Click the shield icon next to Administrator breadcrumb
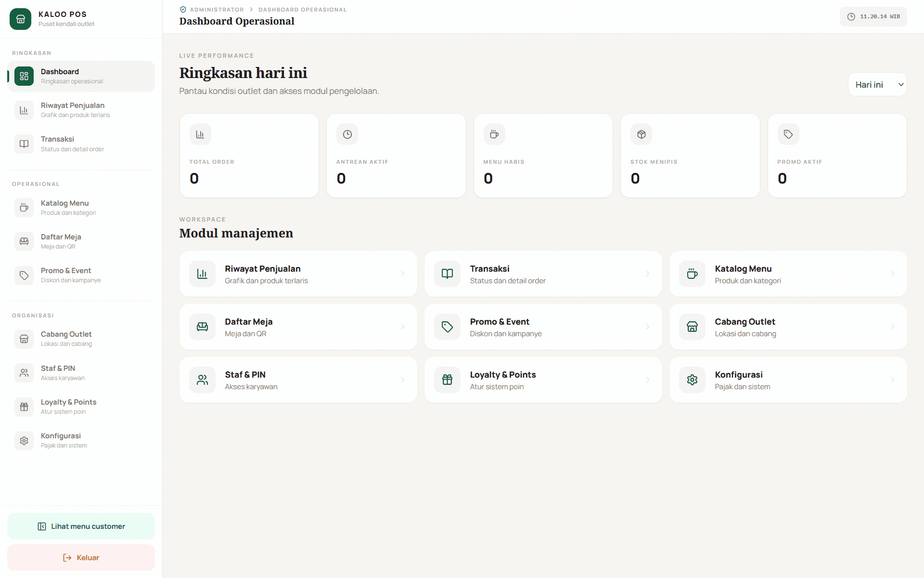 tap(183, 10)
